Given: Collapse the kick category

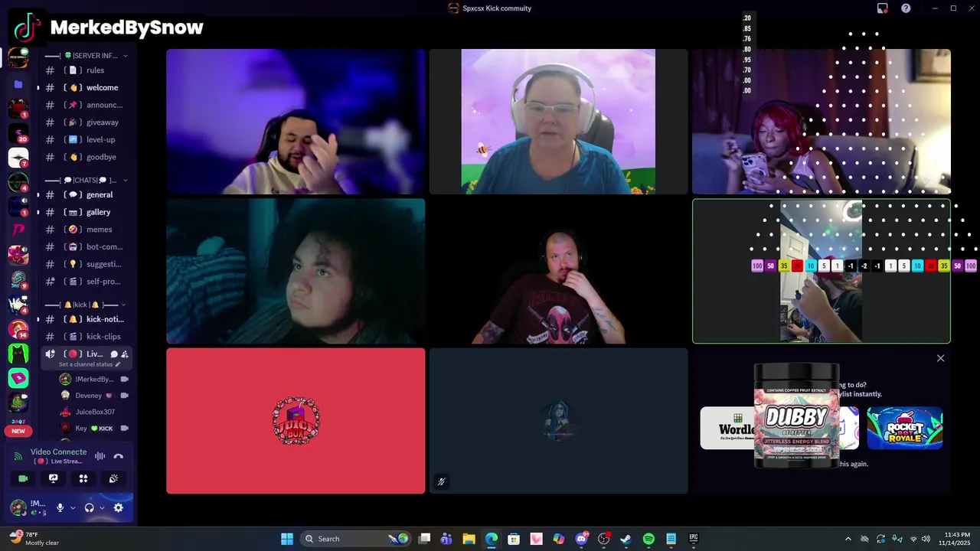Looking at the screenshot, I should point(123,305).
